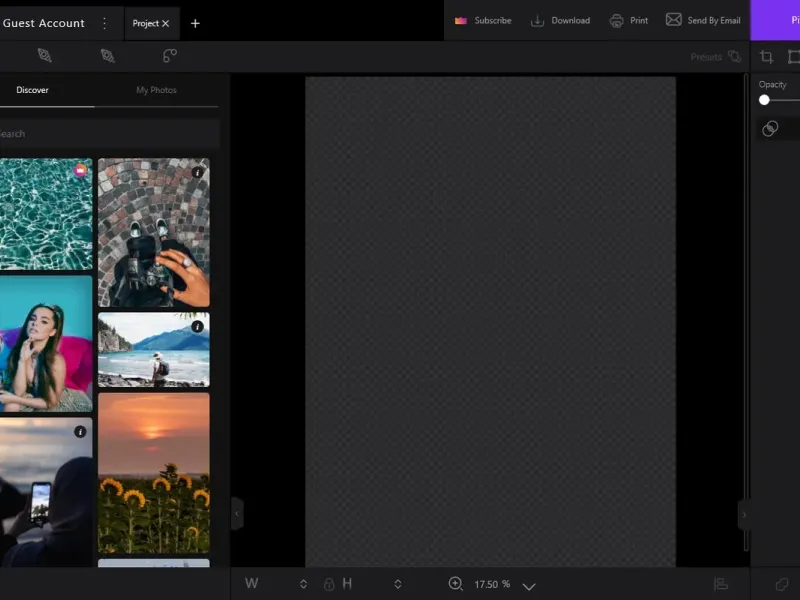Image resolution: width=800 pixels, height=600 pixels.
Task: Open the align objects icon in bottom bar
Action: (x=720, y=584)
